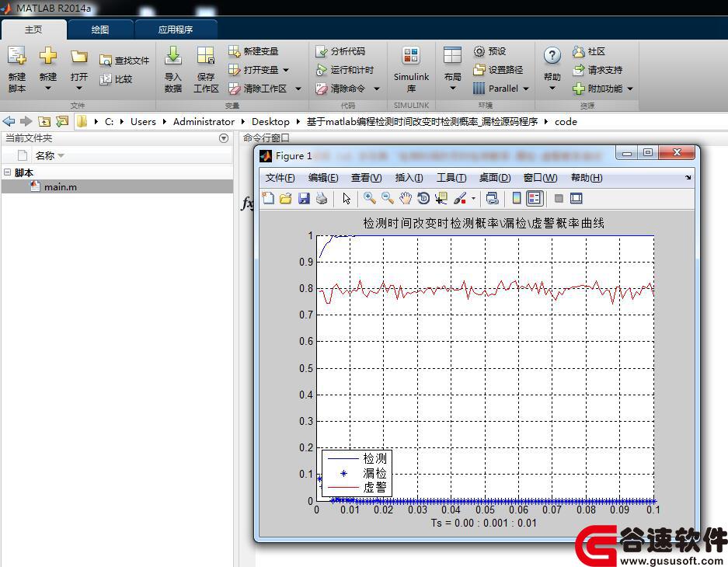
Task: Click Open File icon in Figure toolbar
Action: coord(286,199)
